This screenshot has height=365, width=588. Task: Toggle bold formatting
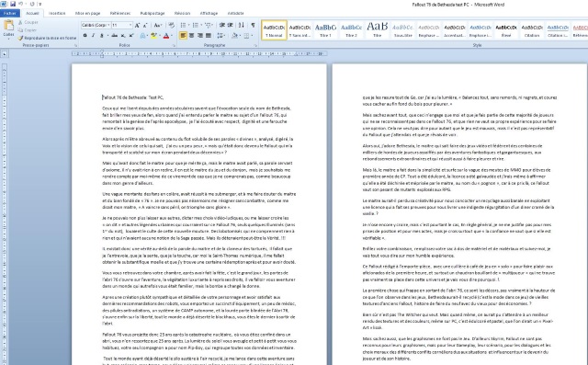pos(85,36)
